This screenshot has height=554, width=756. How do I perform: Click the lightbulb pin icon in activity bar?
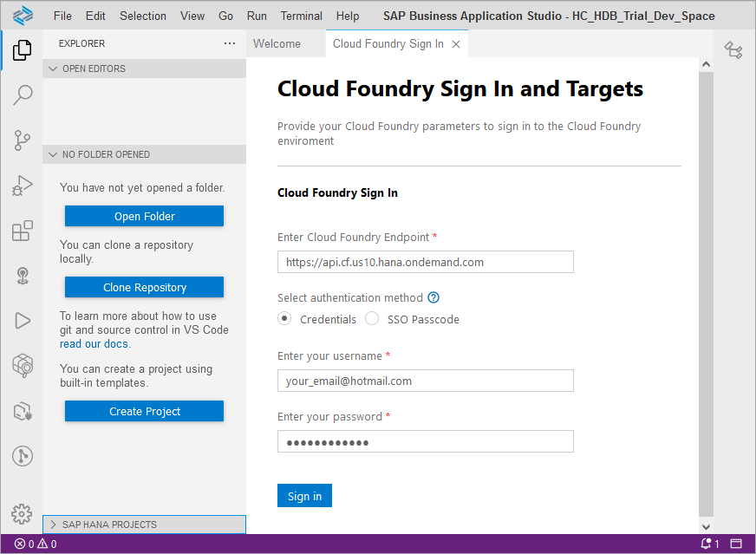coord(23,276)
